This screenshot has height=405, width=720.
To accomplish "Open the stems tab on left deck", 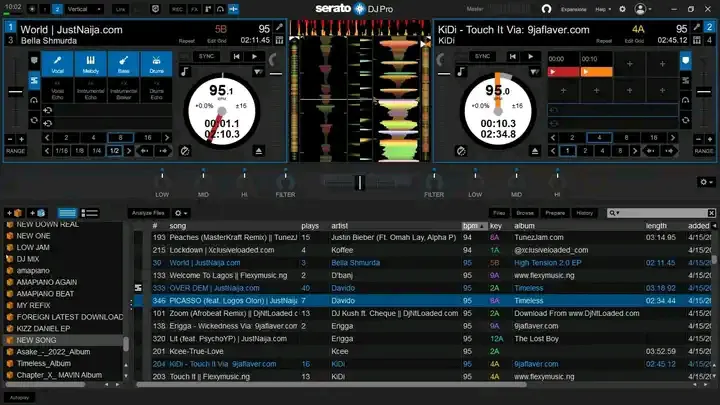I will [x=34, y=81].
